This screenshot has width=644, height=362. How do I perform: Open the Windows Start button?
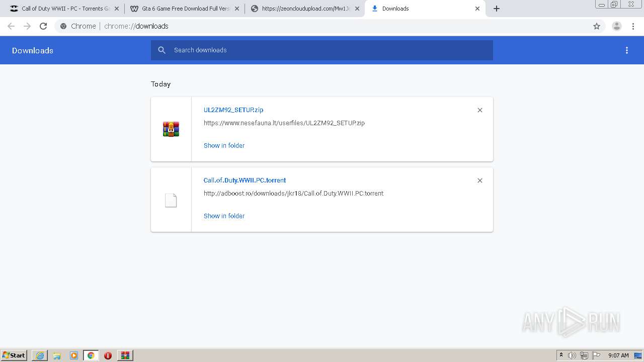click(14, 355)
